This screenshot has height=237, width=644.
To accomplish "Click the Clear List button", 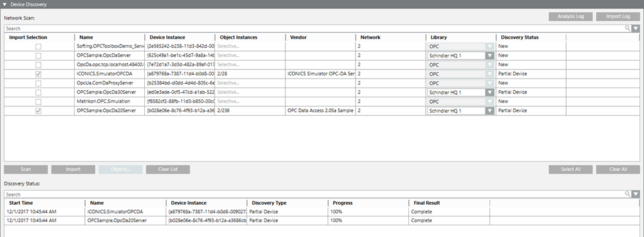I will 168,169.
